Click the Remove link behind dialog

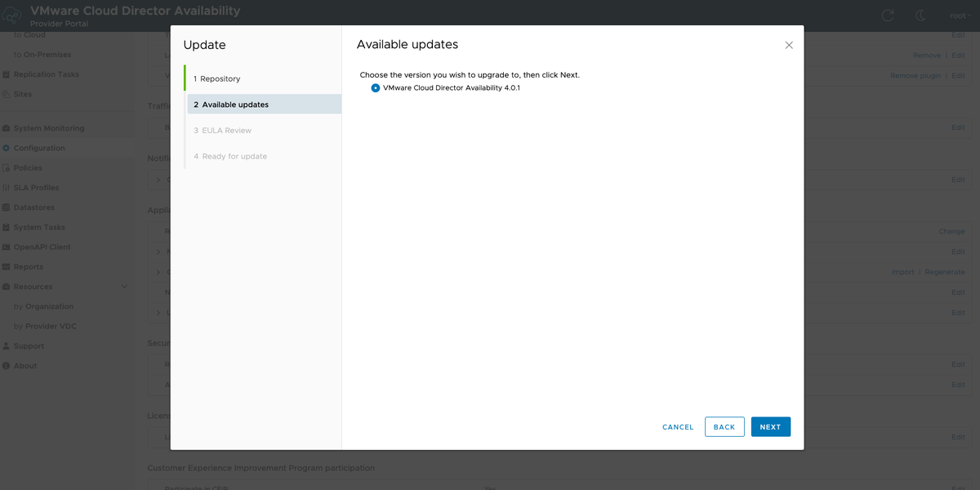(927, 56)
